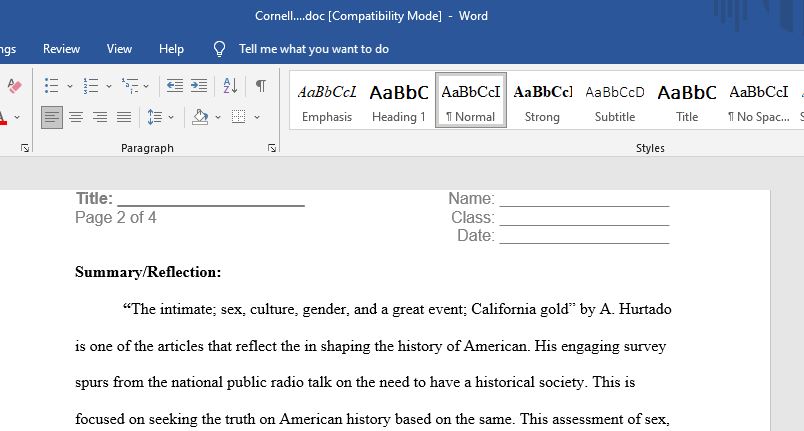This screenshot has height=431, width=804.
Task: Open multilevel list dropdown arrow
Action: point(146,86)
